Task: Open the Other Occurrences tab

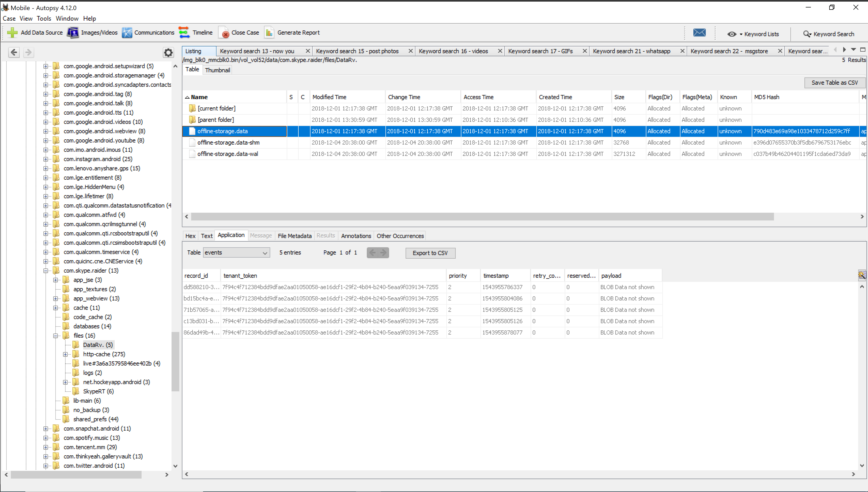Action: click(400, 236)
